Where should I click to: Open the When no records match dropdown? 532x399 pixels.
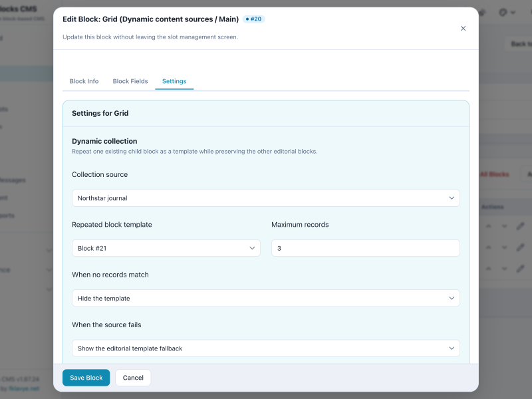(x=265, y=298)
